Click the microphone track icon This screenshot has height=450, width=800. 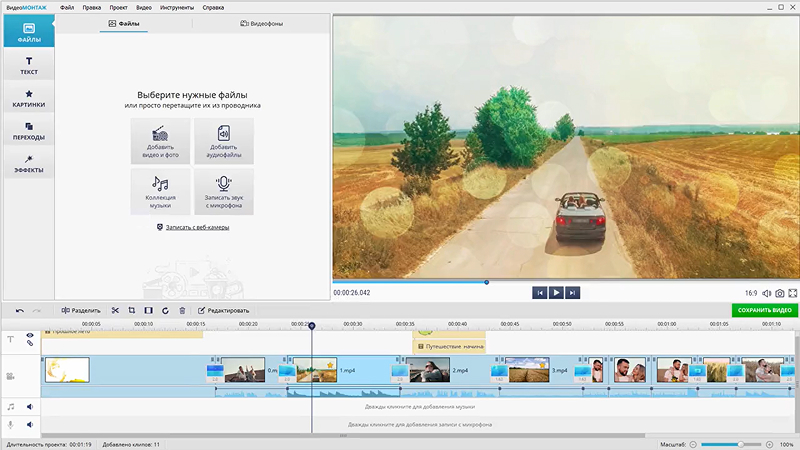tap(11, 424)
